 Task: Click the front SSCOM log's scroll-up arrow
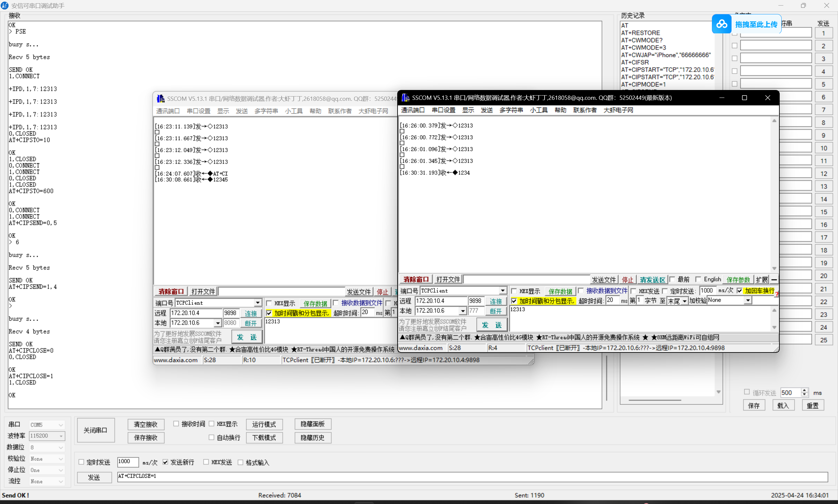pyautogui.click(x=774, y=121)
